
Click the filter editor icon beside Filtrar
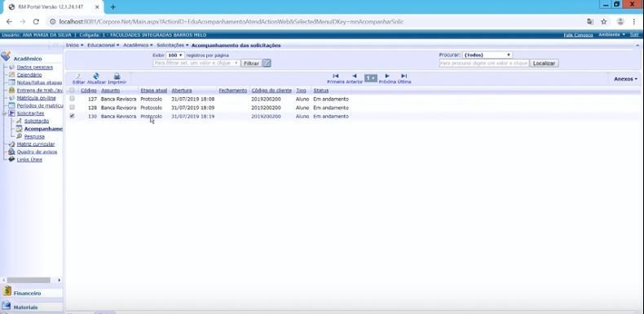pos(267,64)
